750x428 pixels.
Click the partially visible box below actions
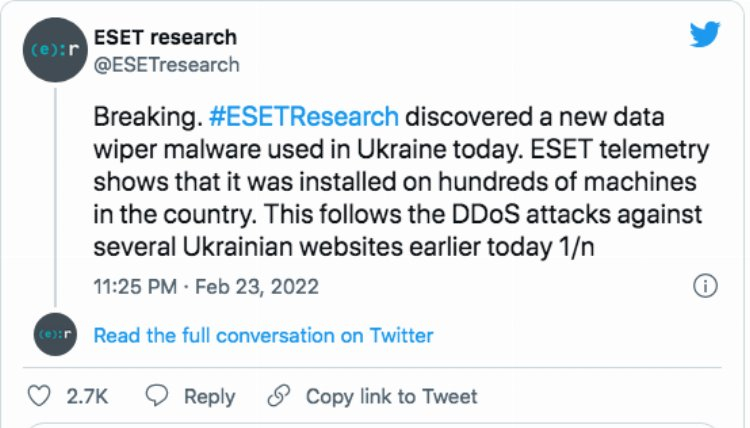[x=374, y=424]
